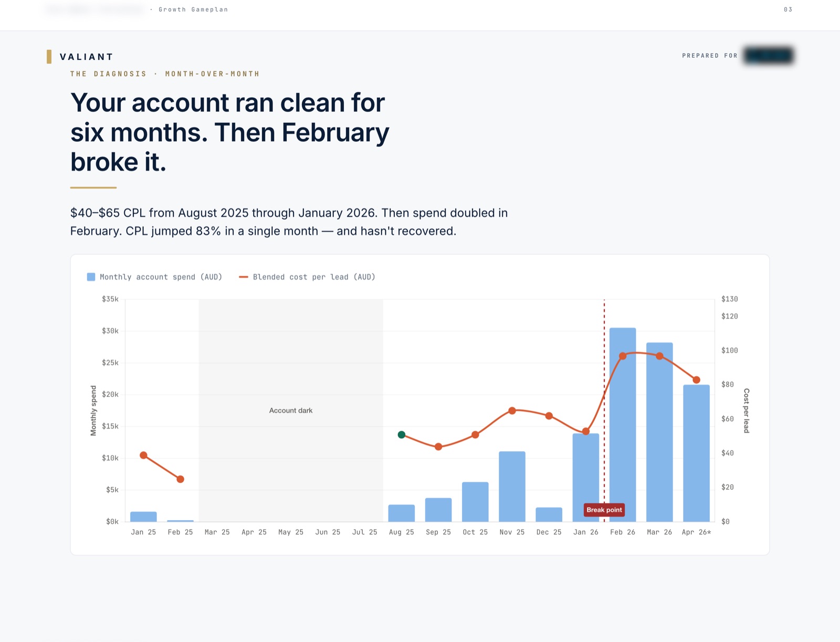Select the Mar 26 cost-per-lead point
840x642 pixels.
click(x=659, y=356)
